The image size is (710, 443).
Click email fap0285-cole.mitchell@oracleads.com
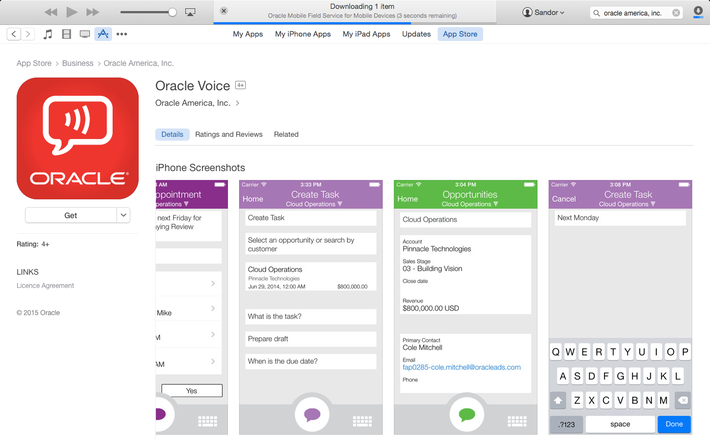click(x=461, y=367)
